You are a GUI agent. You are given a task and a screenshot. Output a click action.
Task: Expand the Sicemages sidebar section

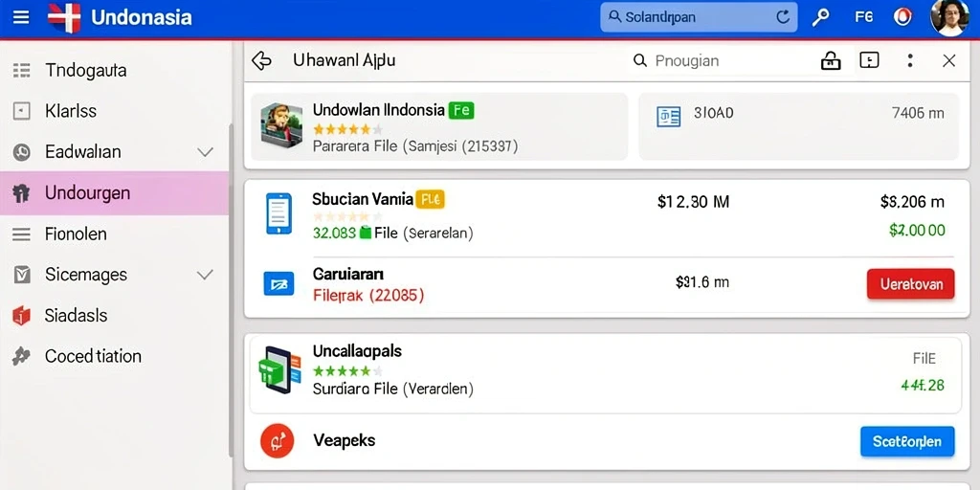pos(205,275)
